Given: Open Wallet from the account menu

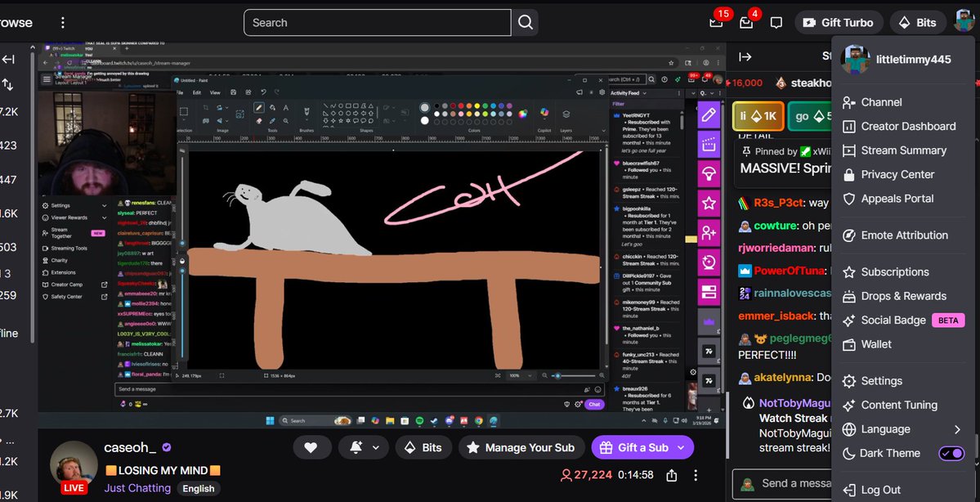Looking at the screenshot, I should click(x=903, y=344).
